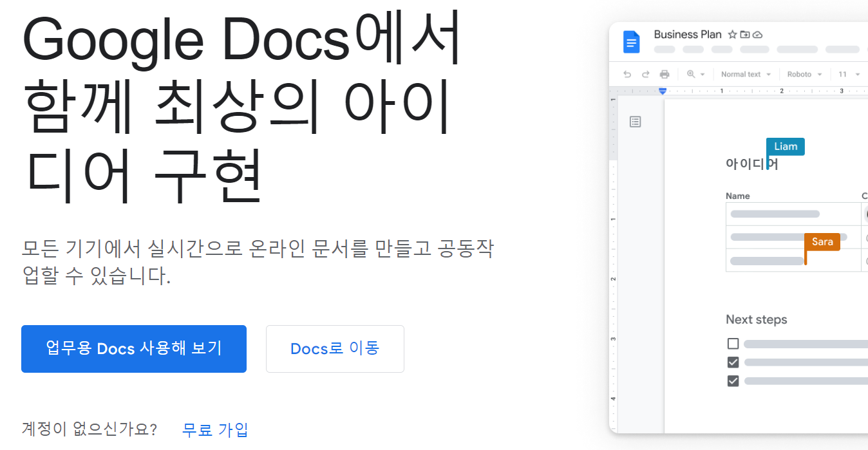Open the document outline icon
Screen dimensions: 868x450
coord(636,122)
